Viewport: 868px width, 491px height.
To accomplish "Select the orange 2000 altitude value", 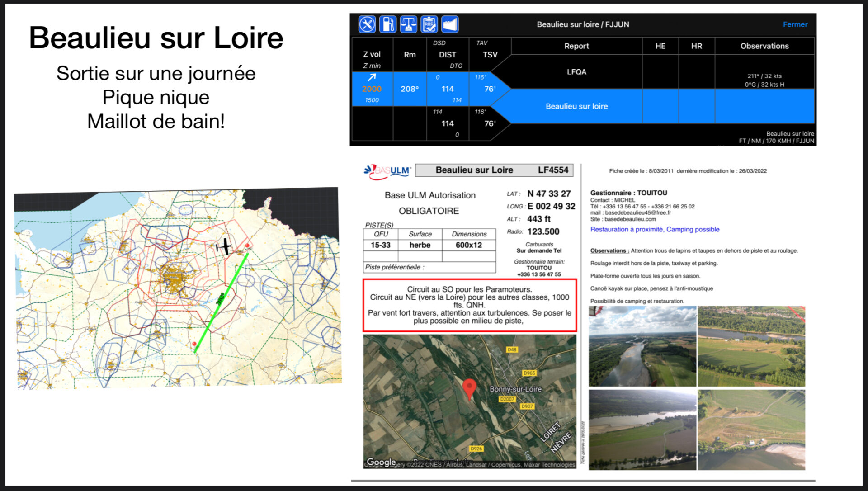I will coord(372,89).
